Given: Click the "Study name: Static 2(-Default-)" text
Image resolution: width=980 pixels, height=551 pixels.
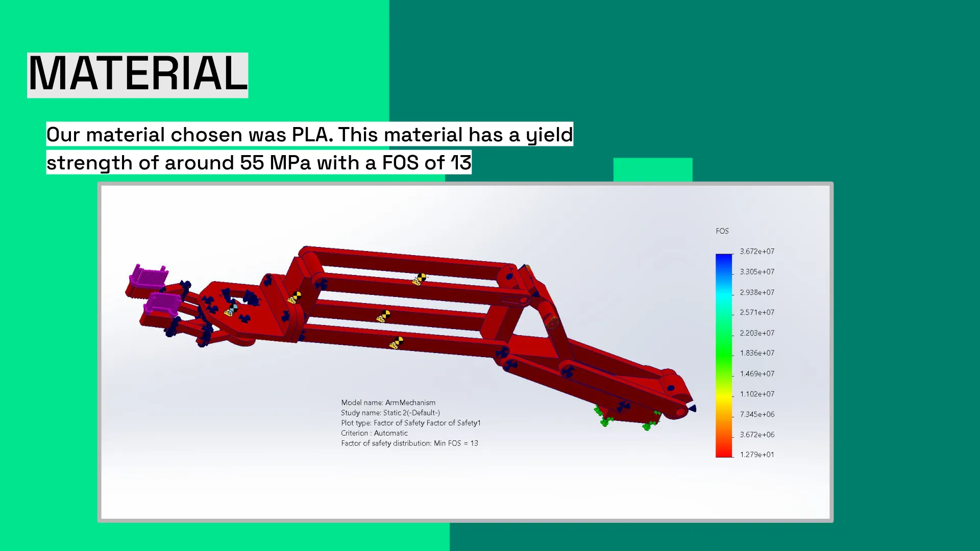Looking at the screenshot, I should [x=390, y=413].
